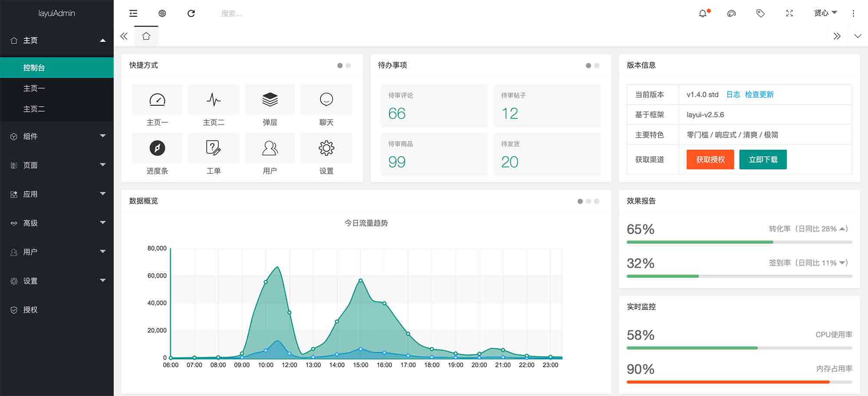The image size is (868, 396).
Task: Click the 内存占用率 90% progress bar
Action: coord(740,382)
